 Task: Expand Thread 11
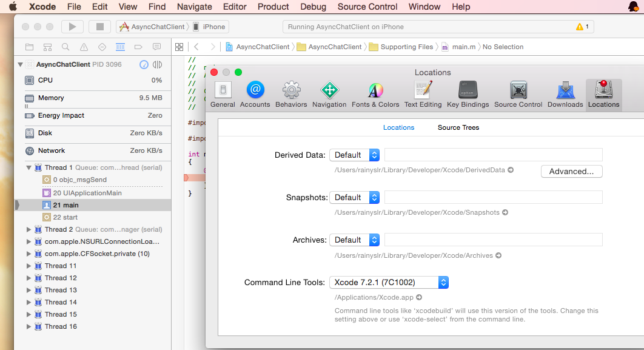click(x=29, y=266)
